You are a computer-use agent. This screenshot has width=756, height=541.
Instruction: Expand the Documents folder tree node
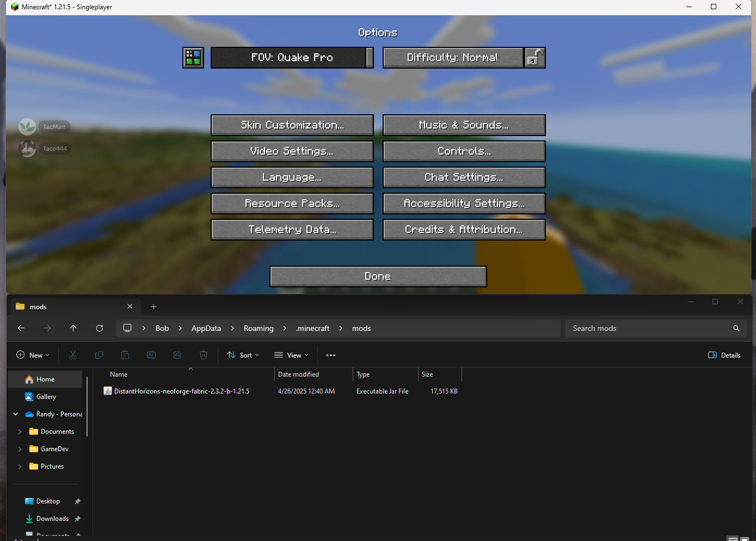(x=20, y=432)
